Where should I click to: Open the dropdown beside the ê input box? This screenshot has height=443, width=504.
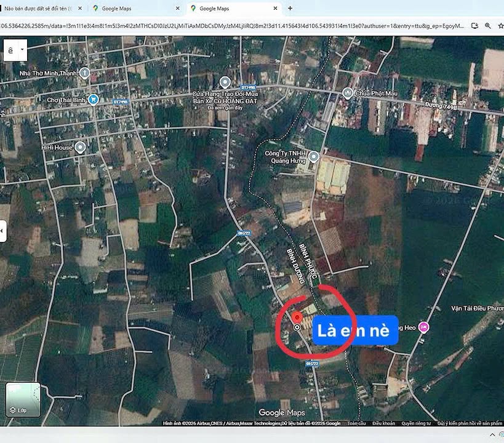click(x=21, y=50)
